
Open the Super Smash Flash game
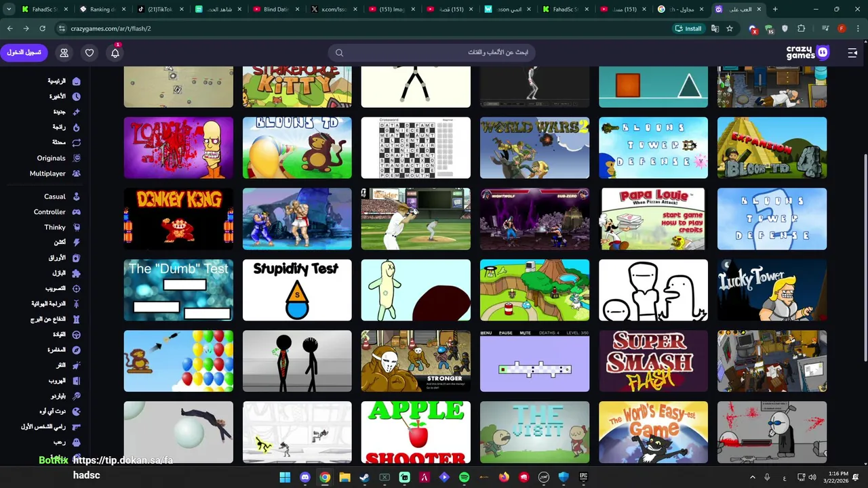coord(653,361)
